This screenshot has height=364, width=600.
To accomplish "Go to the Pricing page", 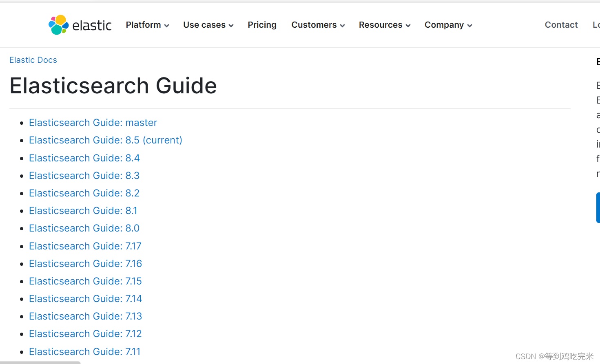I will [262, 25].
